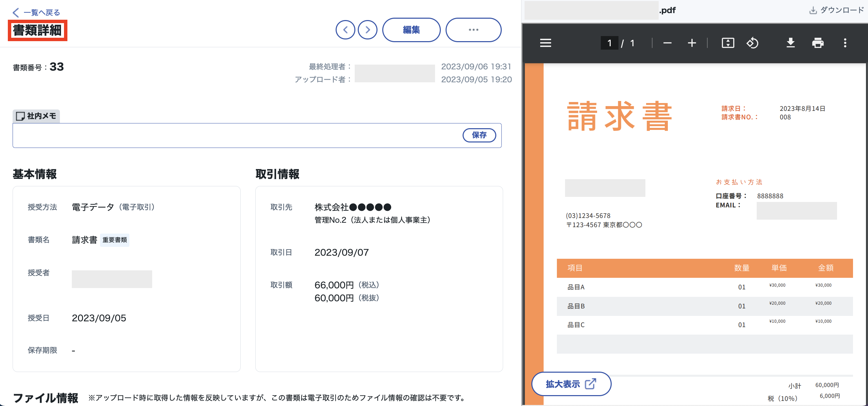868x406 pixels.
Task: Rotate the PDF counterclockwise
Action: pyautogui.click(x=752, y=43)
